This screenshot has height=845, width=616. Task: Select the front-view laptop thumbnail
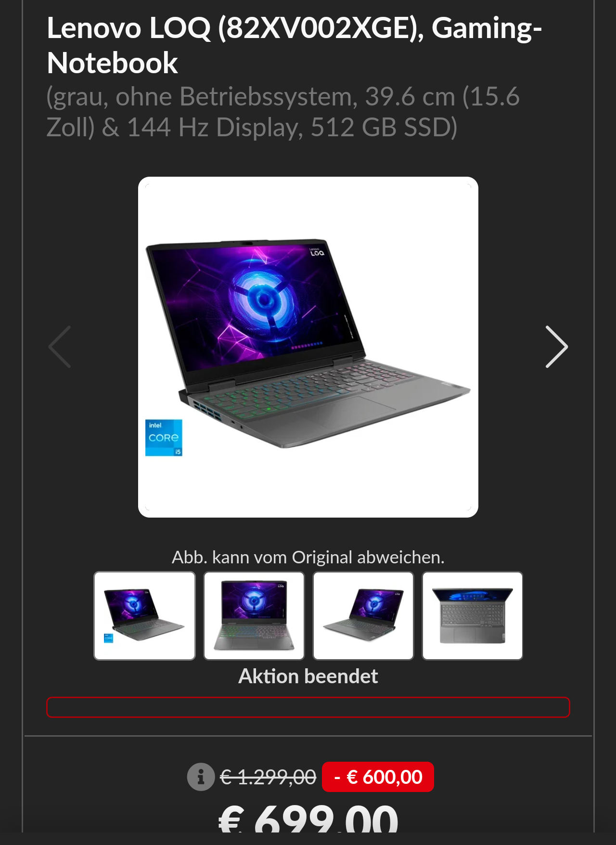[x=254, y=615]
